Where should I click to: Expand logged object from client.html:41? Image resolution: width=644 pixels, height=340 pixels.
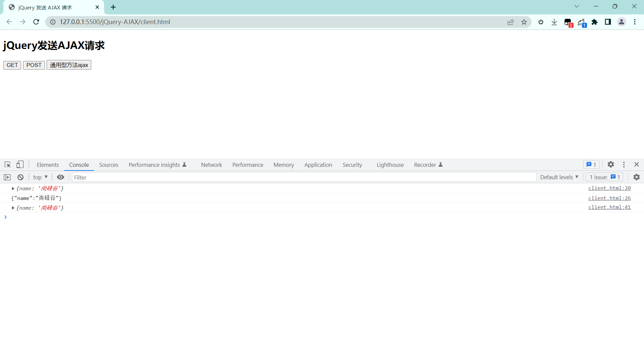point(13,208)
